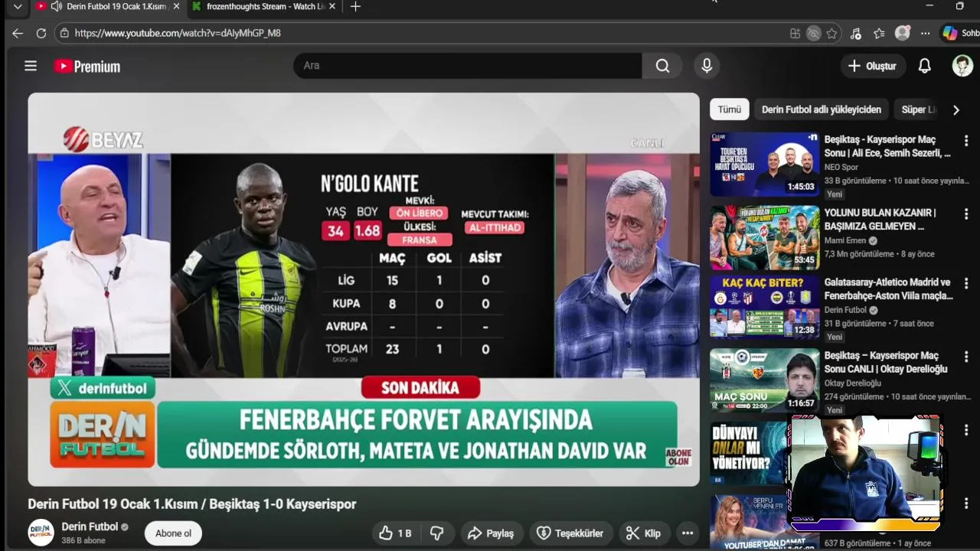
Task: Open the music note extension icon
Action: click(x=856, y=33)
